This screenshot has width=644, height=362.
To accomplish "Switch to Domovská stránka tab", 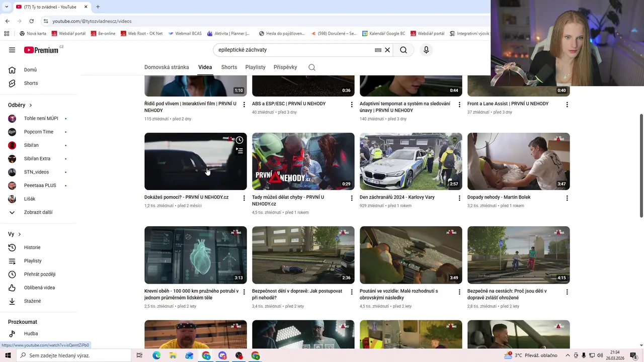I will 167,67.
